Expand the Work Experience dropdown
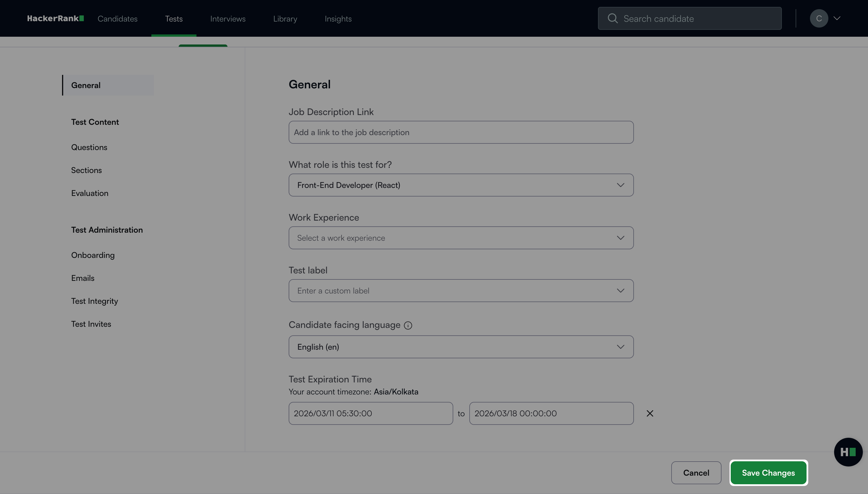Viewport: 868px width, 494px height. tap(461, 238)
